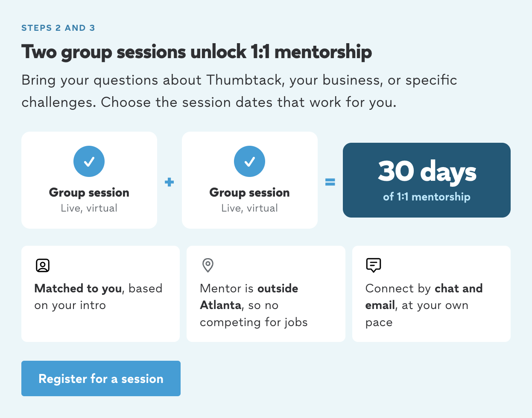Click the second group session checkmark icon
Image resolution: width=532 pixels, height=418 pixels.
[249, 161]
